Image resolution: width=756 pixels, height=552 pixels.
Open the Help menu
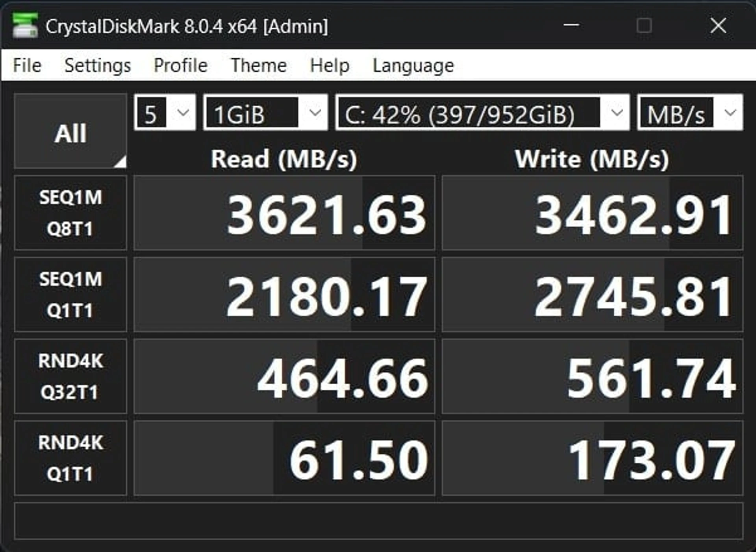[x=330, y=65]
